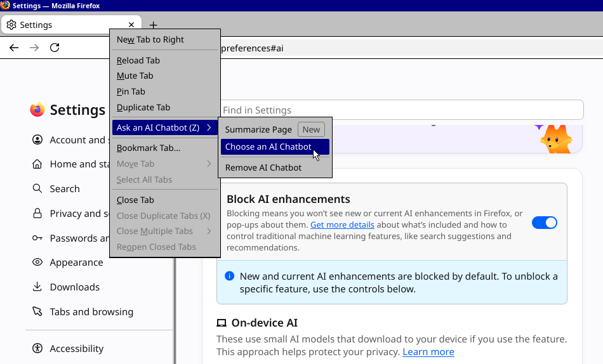Open a new tab with the plus icon
Screen dimensions: 603x364
(153, 25)
